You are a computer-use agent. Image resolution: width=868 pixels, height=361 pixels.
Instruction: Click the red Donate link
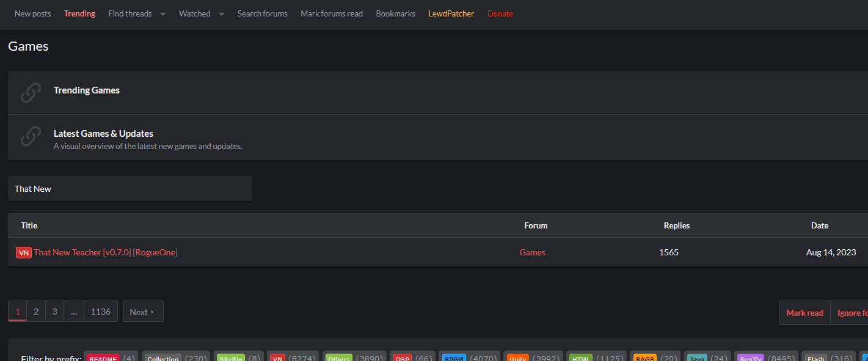coord(500,13)
